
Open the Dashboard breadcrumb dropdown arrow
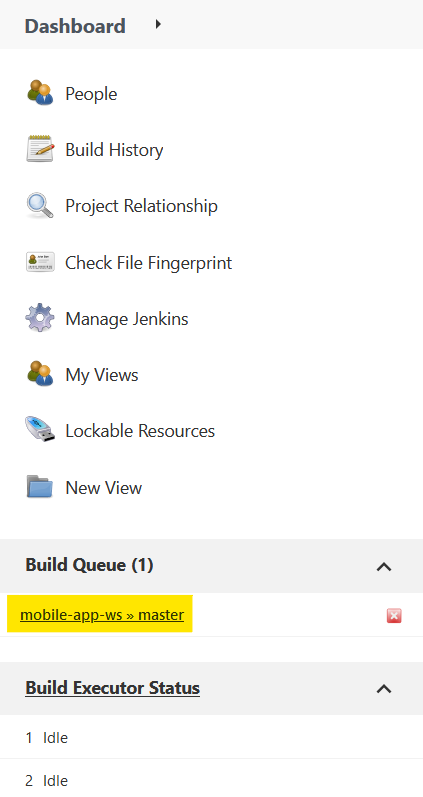[158, 24]
